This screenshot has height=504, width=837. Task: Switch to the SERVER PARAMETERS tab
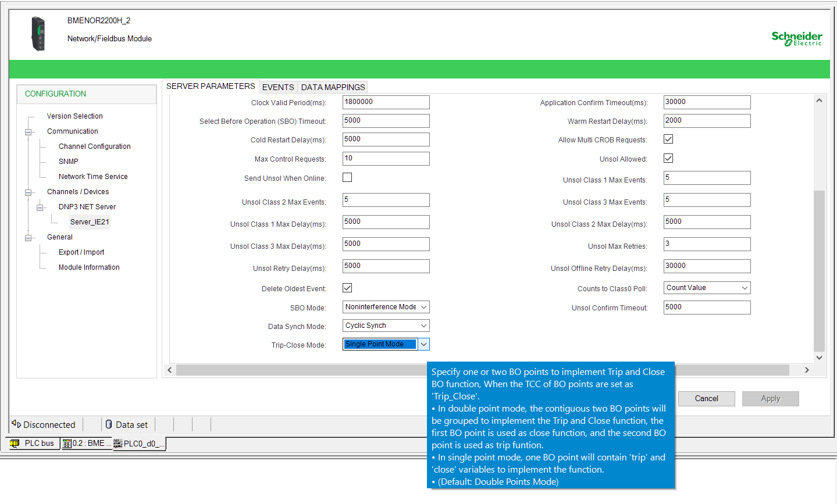coord(211,86)
